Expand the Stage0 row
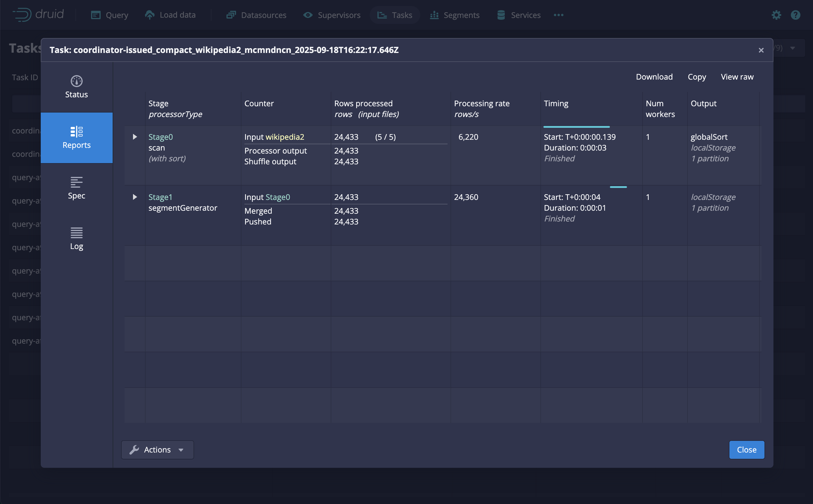 (135, 137)
